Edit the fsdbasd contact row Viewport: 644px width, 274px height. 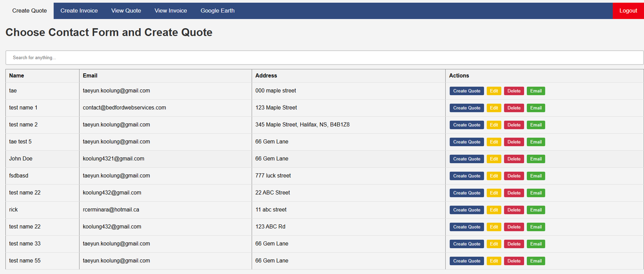(x=494, y=176)
